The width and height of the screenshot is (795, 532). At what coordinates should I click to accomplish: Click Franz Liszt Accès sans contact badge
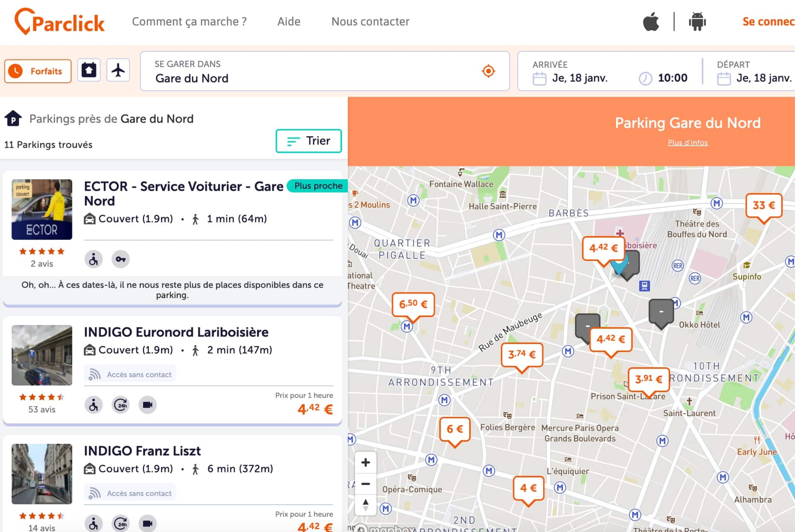130,493
